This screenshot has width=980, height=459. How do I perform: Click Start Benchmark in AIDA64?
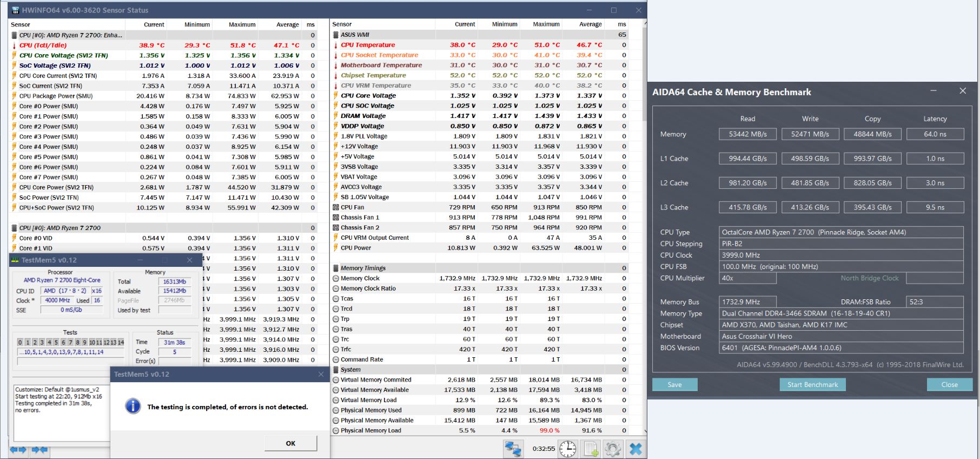[x=812, y=384]
